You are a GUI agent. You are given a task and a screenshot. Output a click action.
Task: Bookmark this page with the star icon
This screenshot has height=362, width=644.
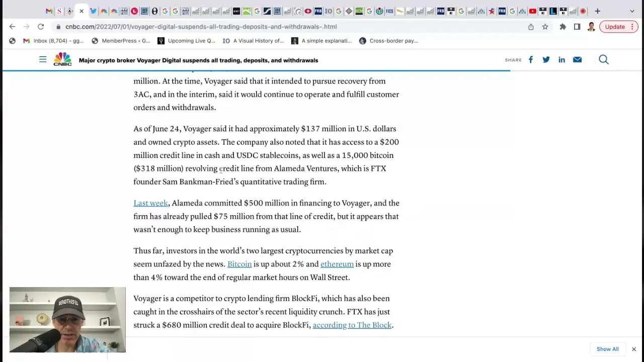[545, 27]
